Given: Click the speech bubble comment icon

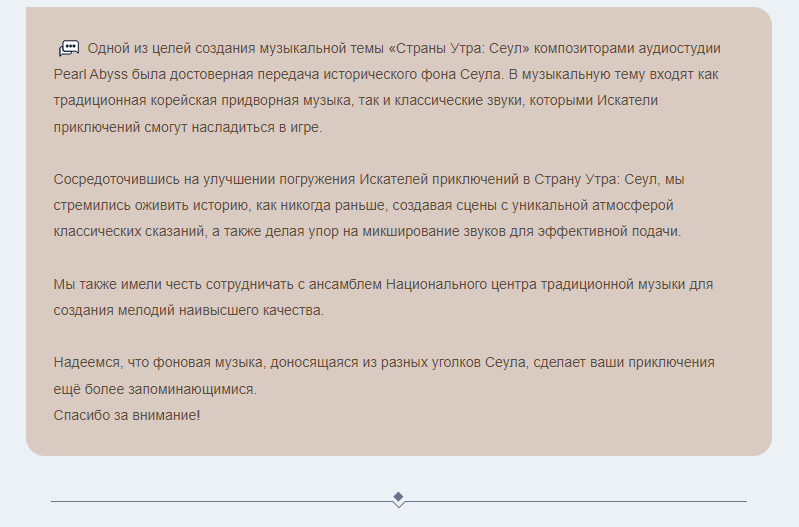Looking at the screenshot, I should (x=69, y=48).
